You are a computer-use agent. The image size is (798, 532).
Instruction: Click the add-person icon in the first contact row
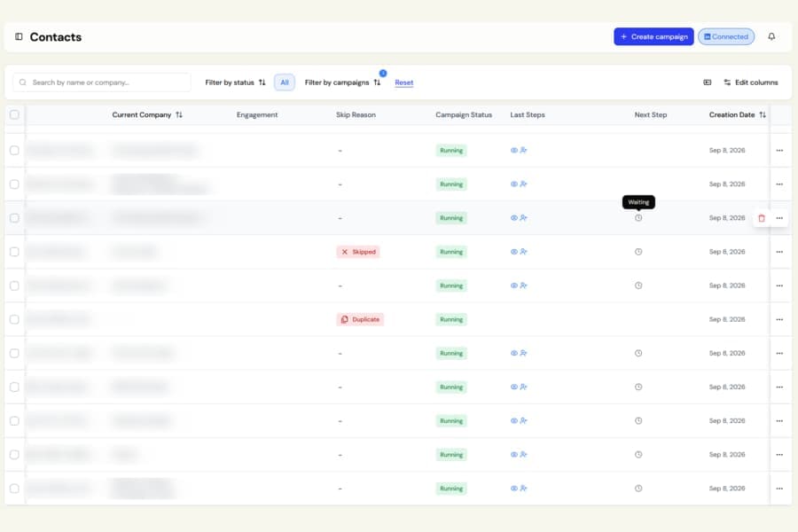(524, 150)
